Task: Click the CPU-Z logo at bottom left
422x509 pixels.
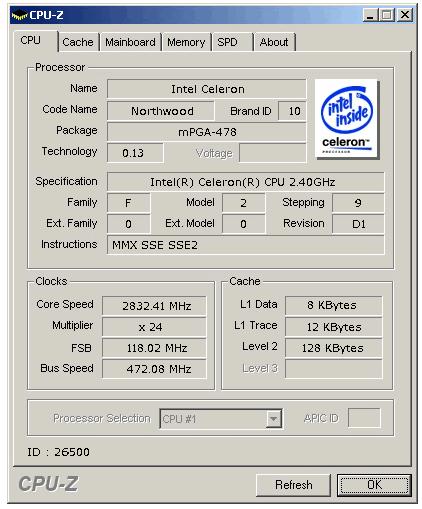Action: (x=48, y=484)
